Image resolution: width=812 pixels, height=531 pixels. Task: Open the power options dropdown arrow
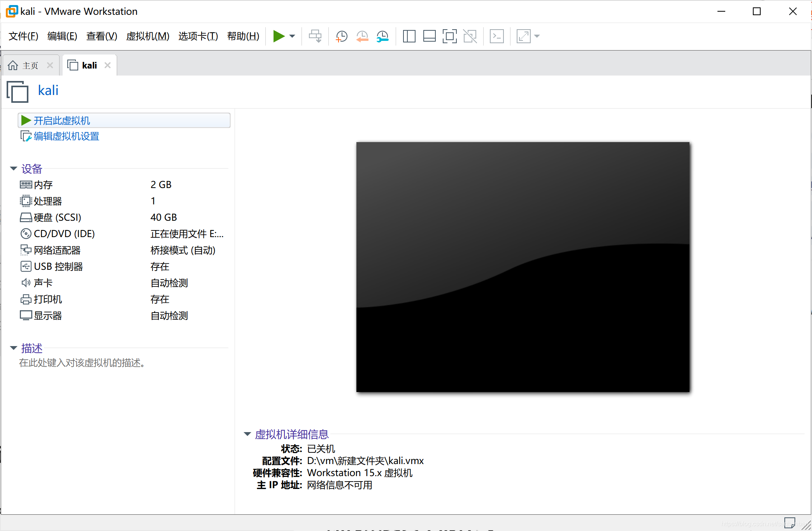pyautogui.click(x=292, y=36)
